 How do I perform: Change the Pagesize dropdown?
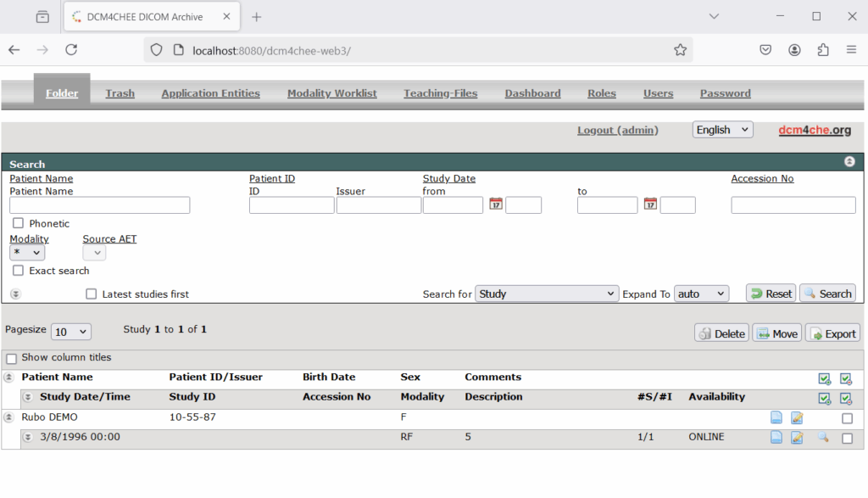click(x=71, y=331)
